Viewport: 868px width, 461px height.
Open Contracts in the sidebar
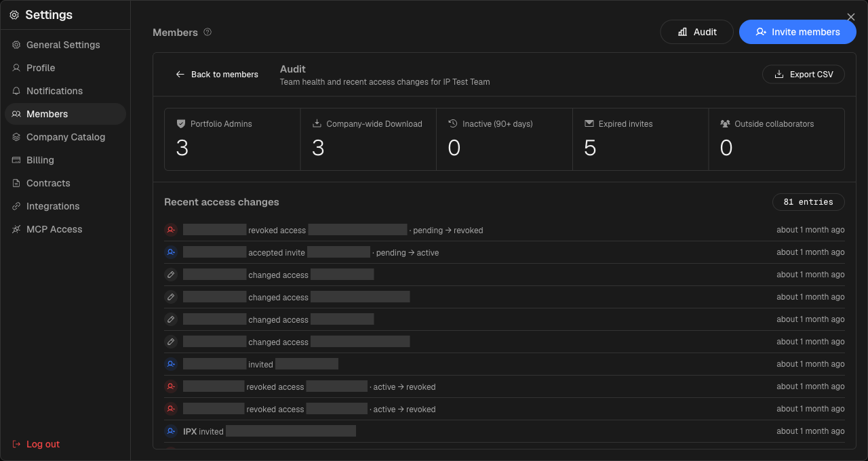click(65, 183)
